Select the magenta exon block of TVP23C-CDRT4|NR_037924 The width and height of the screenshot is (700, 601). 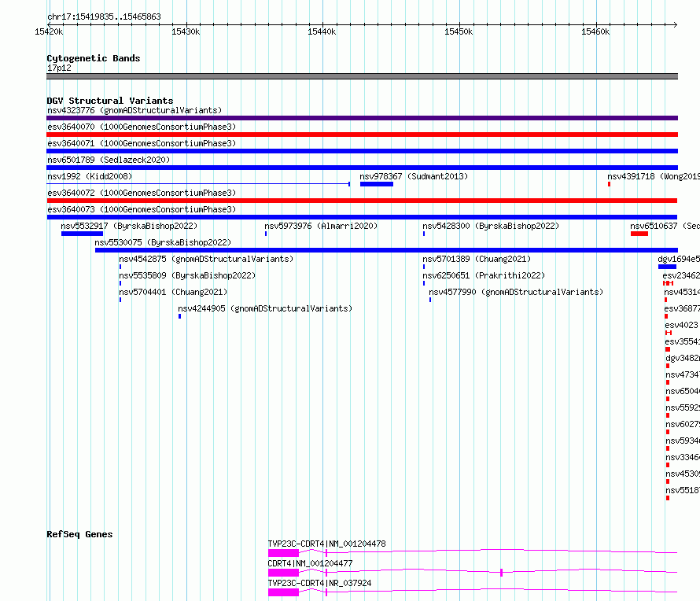[283, 592]
